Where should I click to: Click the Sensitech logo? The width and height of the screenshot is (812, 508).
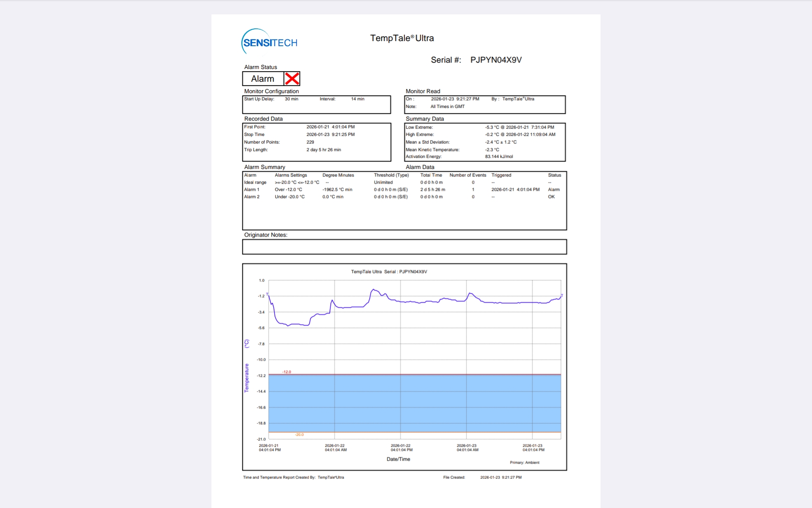pyautogui.click(x=269, y=42)
